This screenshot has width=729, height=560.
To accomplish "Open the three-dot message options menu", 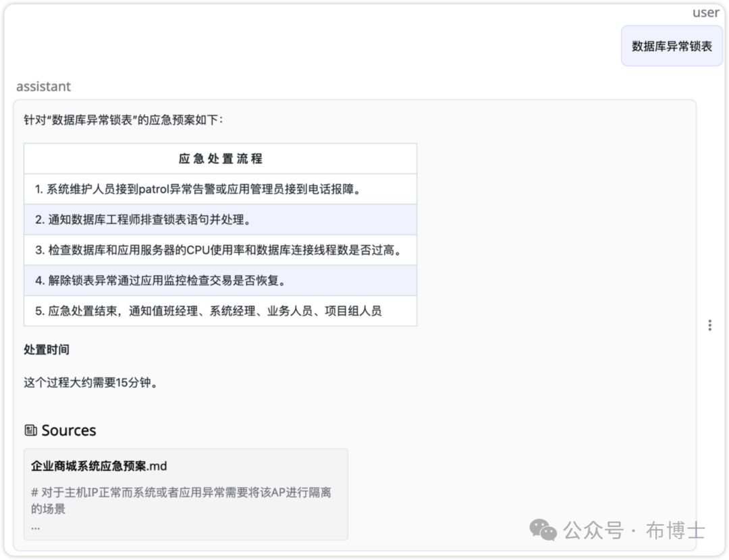I will click(709, 325).
